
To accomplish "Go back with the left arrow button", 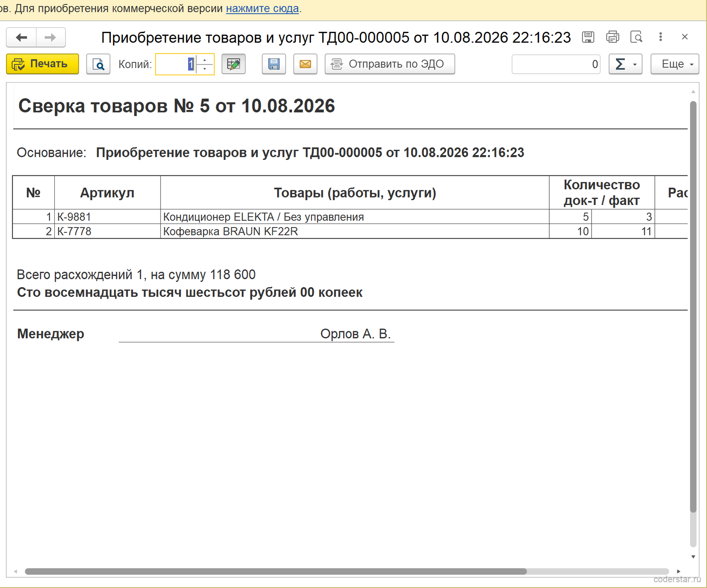I will [x=21, y=38].
